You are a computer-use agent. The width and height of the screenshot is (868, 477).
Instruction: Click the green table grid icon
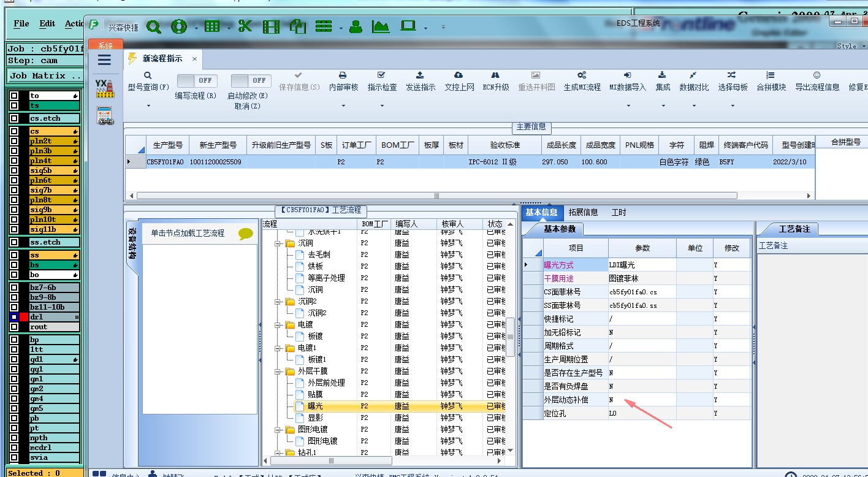pos(212,26)
